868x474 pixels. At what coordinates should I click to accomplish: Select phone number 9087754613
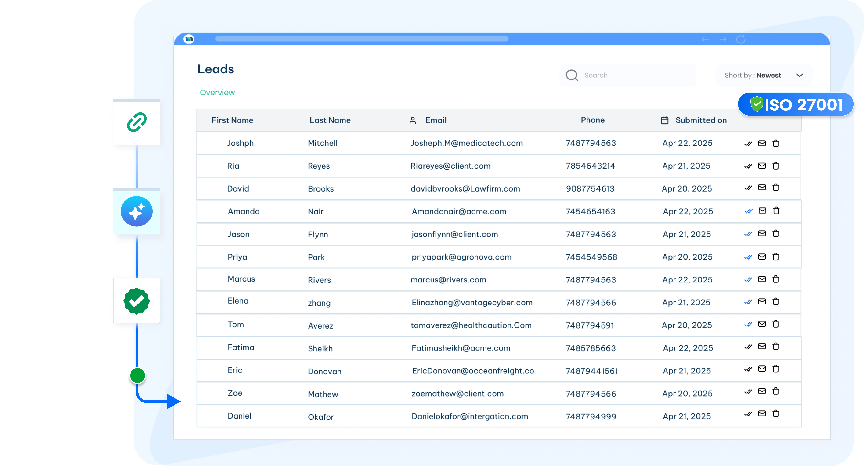point(590,189)
